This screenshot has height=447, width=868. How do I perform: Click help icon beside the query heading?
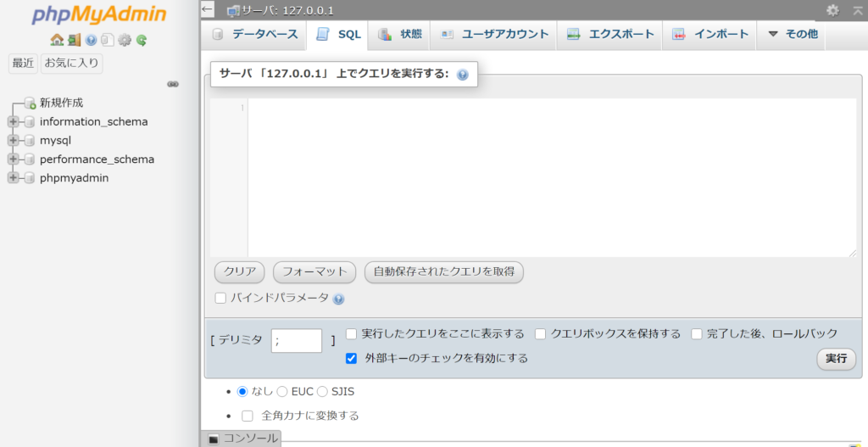click(x=462, y=75)
